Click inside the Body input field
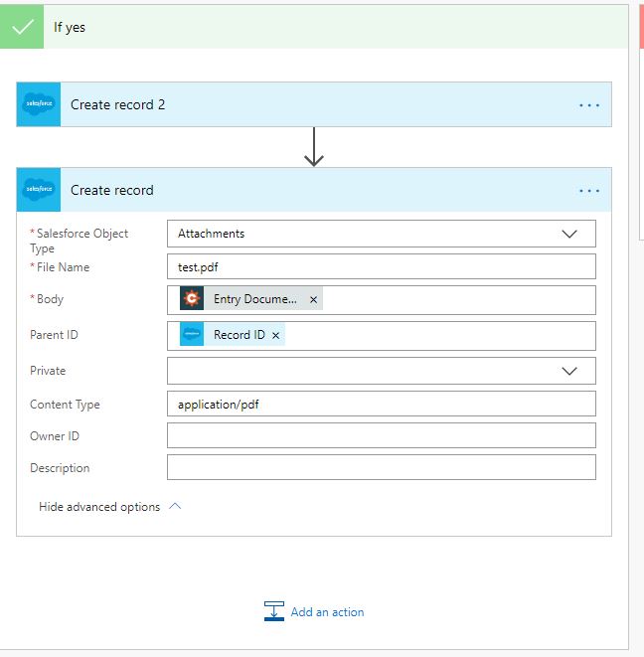 click(x=382, y=300)
